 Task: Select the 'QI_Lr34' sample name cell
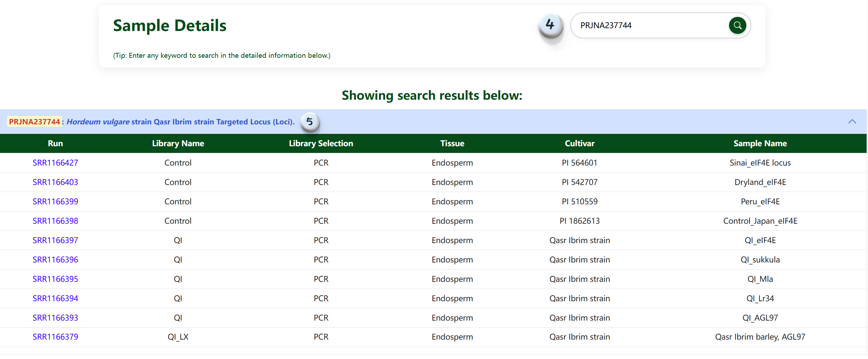tap(760, 298)
